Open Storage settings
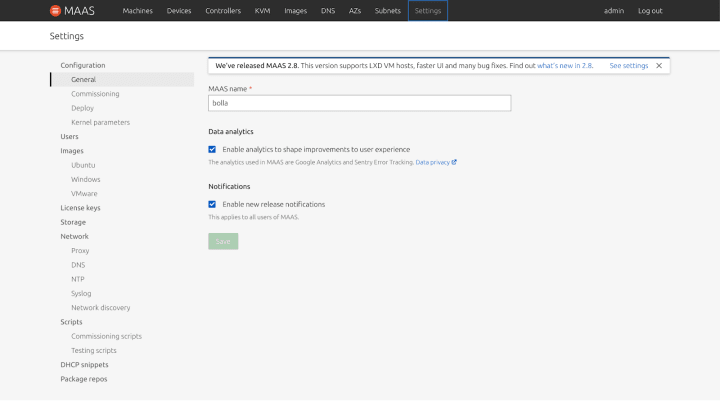The width and height of the screenshot is (720, 402). click(x=73, y=222)
